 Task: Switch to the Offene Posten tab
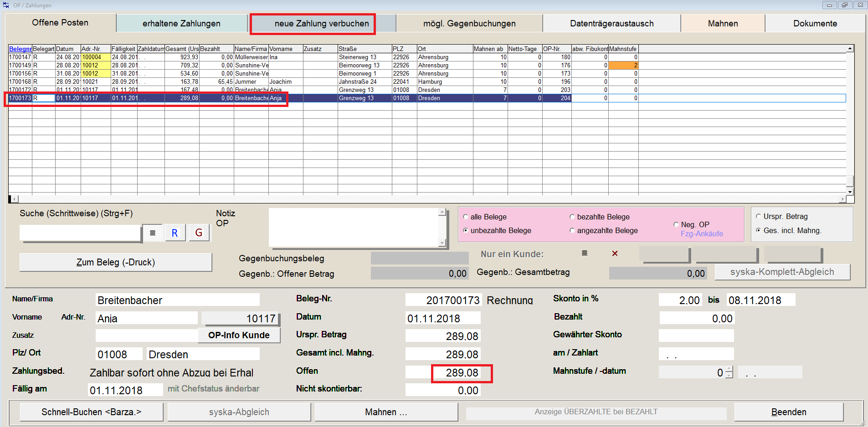pyautogui.click(x=60, y=23)
